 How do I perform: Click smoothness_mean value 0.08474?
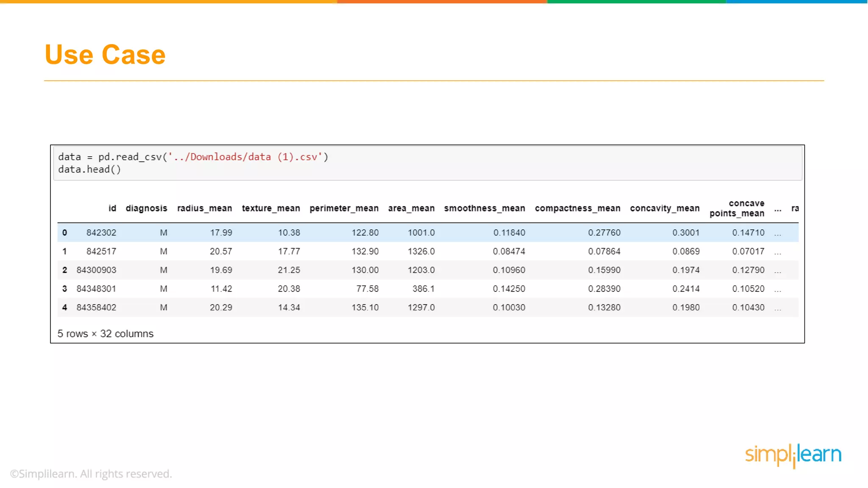tap(509, 251)
